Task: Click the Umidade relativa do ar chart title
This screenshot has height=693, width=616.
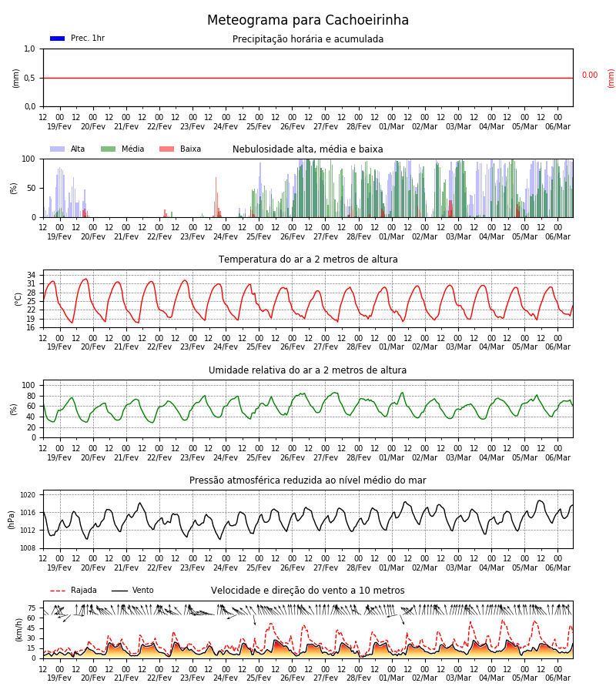Action: point(308,370)
